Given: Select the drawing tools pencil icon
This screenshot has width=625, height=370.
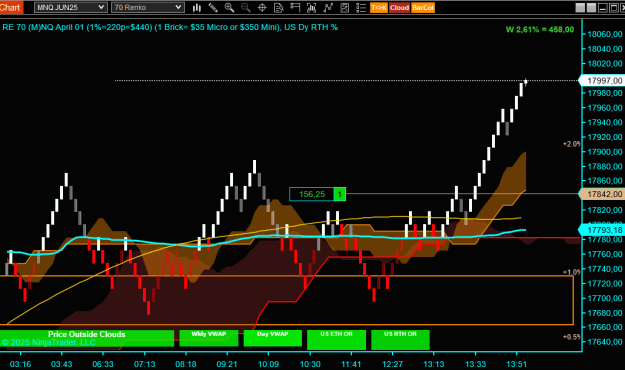Looking at the screenshot, I should coord(213,7).
